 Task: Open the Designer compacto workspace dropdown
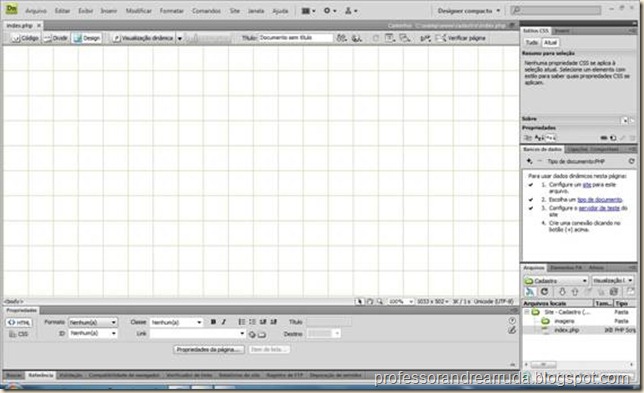click(x=469, y=11)
